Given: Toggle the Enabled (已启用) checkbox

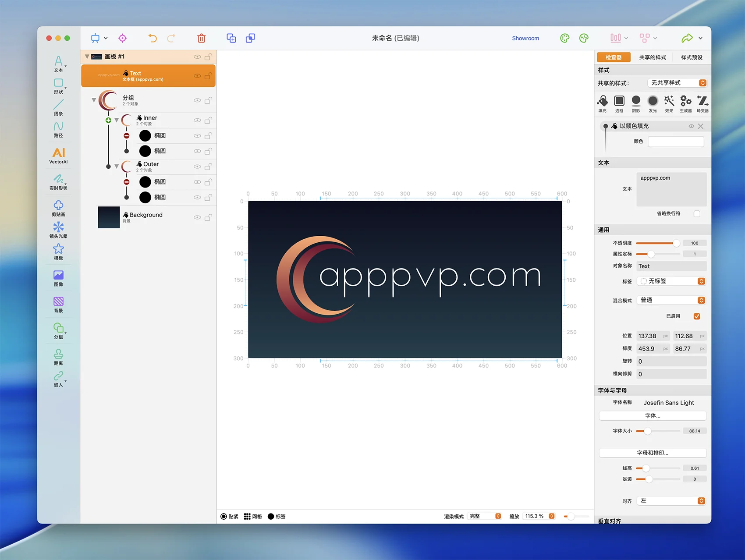Looking at the screenshot, I should (697, 316).
